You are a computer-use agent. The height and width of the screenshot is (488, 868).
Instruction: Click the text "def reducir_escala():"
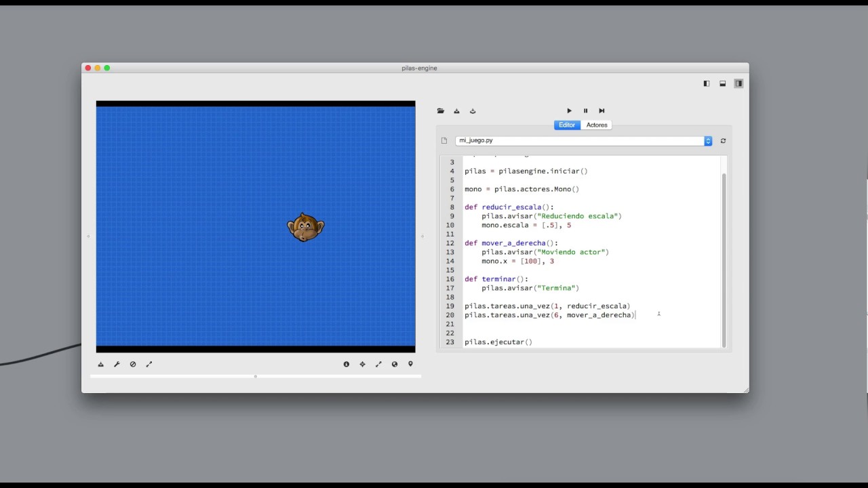pyautogui.click(x=509, y=207)
